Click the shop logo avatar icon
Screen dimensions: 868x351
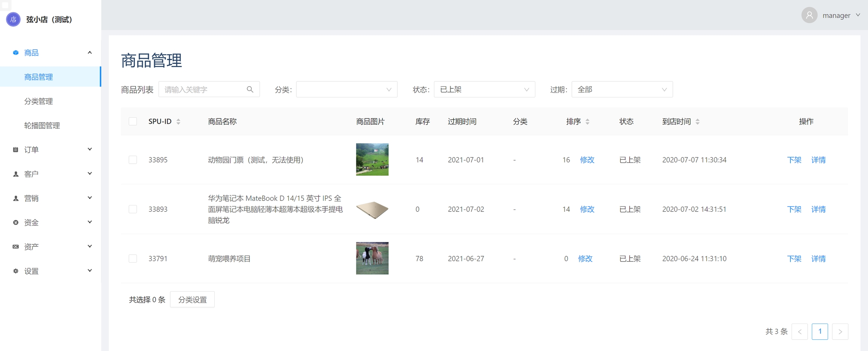click(13, 19)
